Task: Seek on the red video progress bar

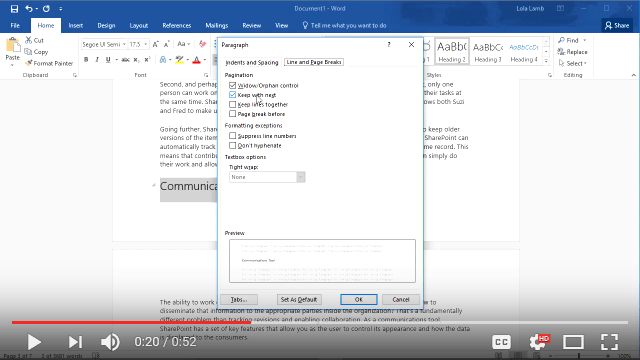Action: tap(131, 322)
